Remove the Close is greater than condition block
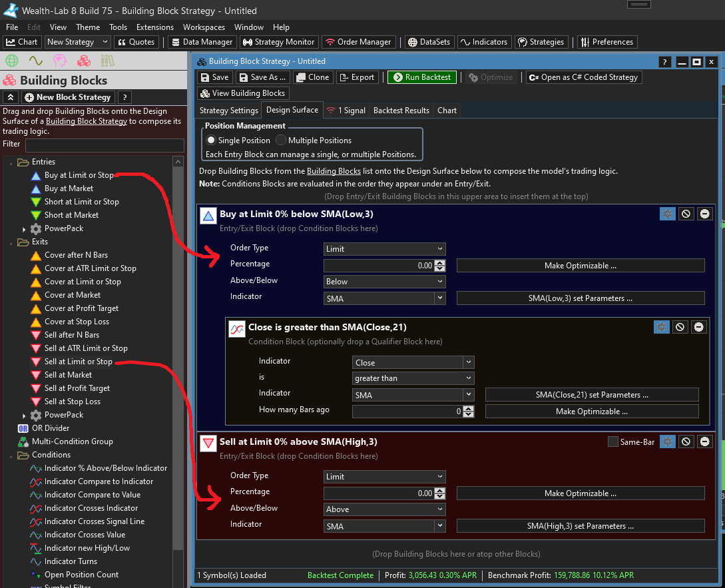 click(698, 327)
